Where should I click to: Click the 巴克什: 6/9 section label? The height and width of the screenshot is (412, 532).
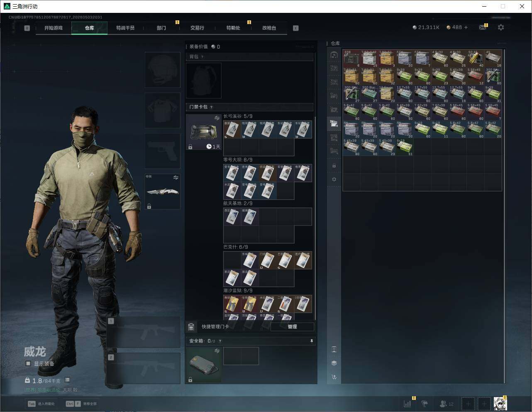pos(236,247)
